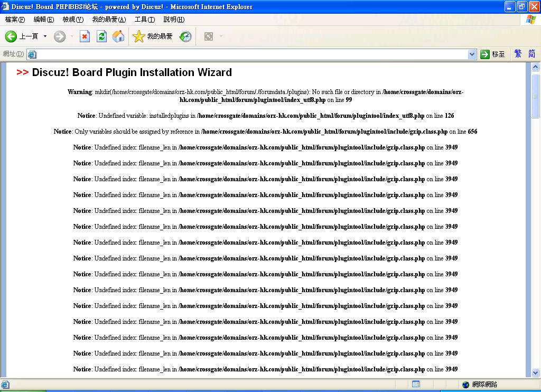Screen dimensions: 541x392
Task: Click the 網際網路 Internet zone indicator
Action: [480, 385]
